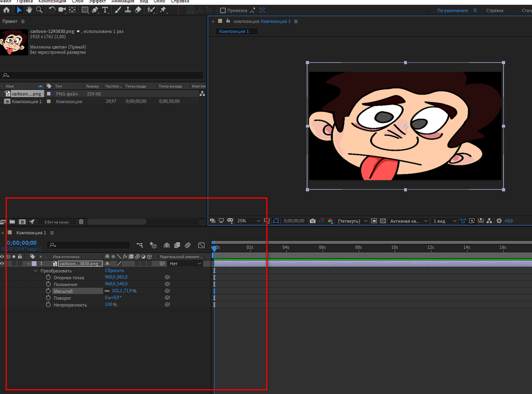Switch to the Композиция 1 tab

coord(236,31)
